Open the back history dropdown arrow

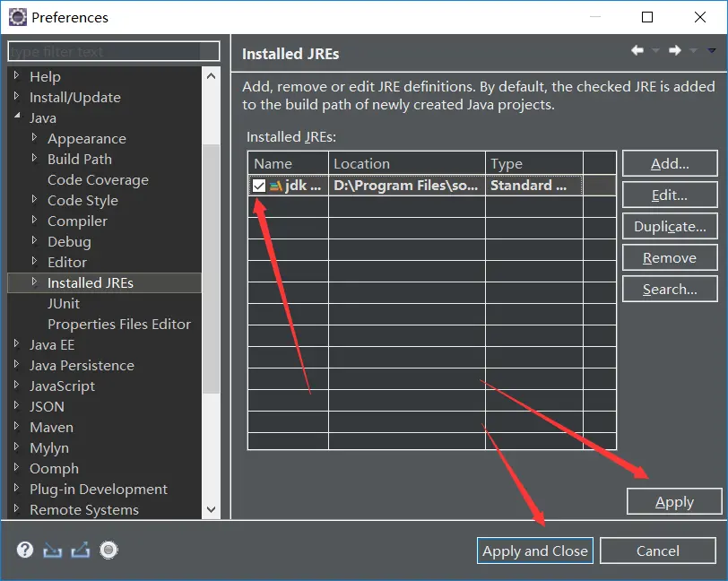(655, 50)
